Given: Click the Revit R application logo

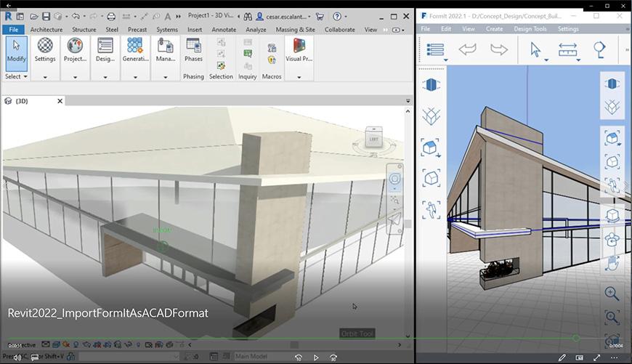Looking at the screenshot, I should (8, 17).
